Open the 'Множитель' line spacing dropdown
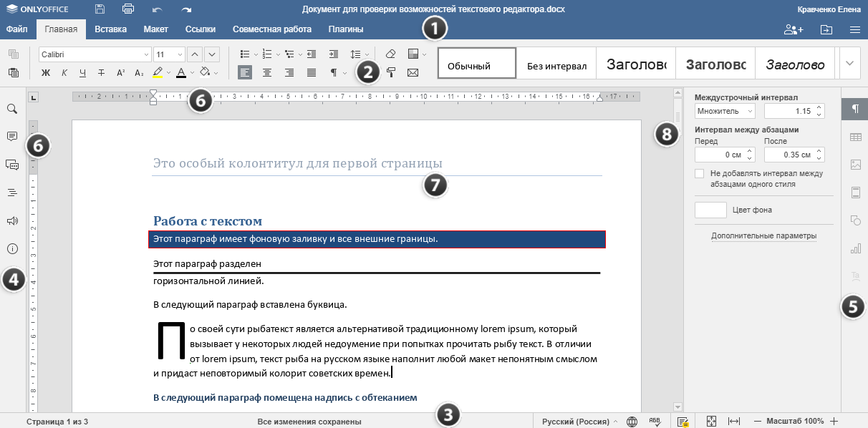This screenshot has width=868, height=428. [725, 111]
